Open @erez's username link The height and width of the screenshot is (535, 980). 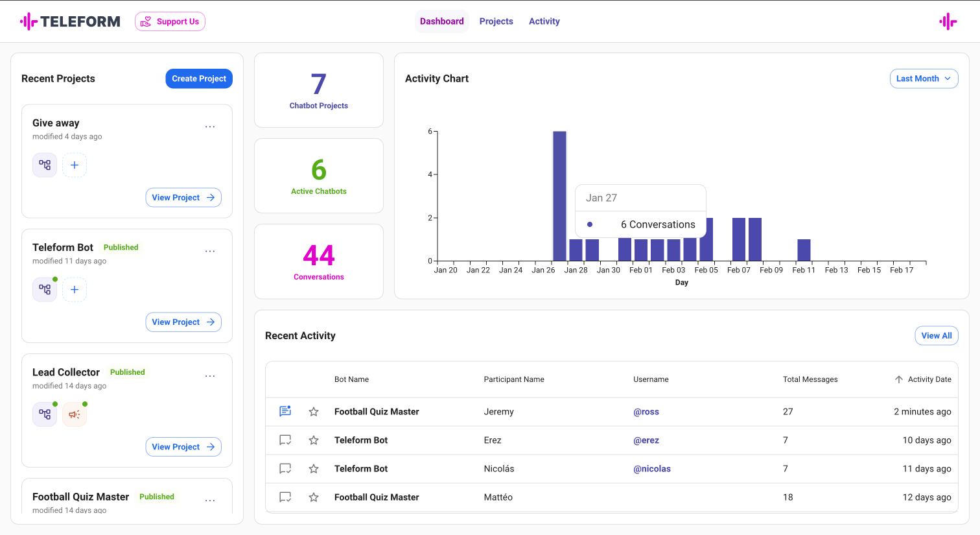click(x=646, y=440)
